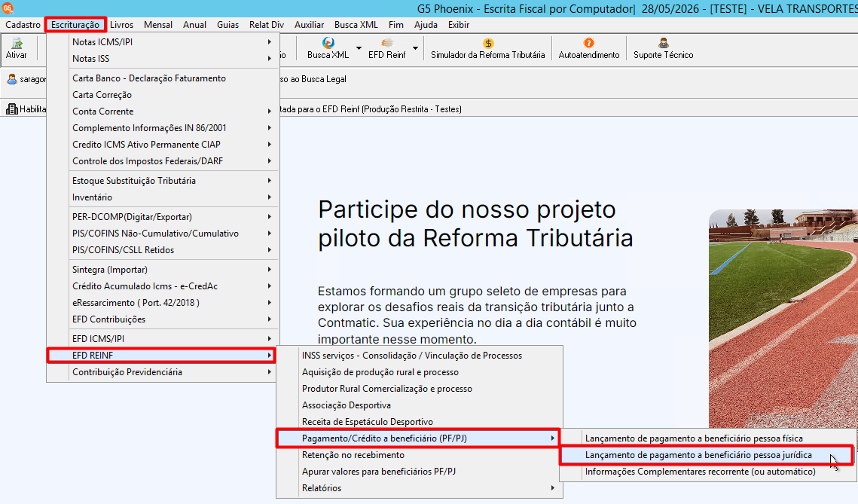The image size is (858, 504).
Task: Open the Relat Div menu
Action: point(267,25)
